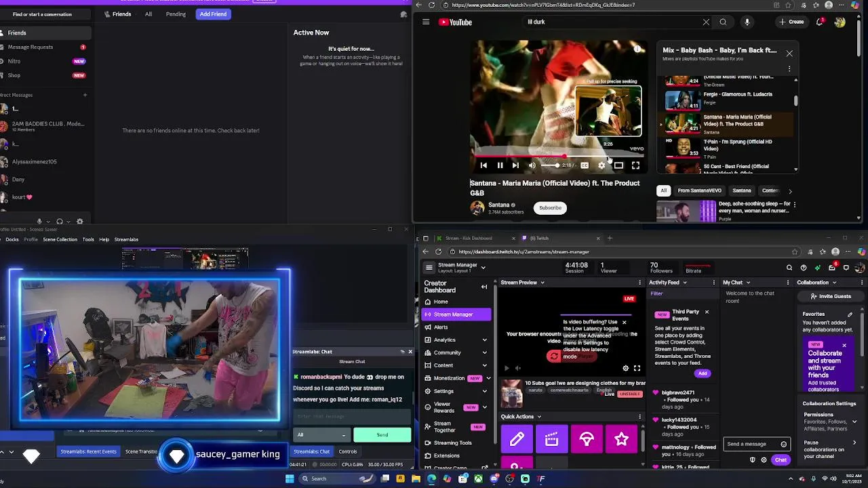
Task: Open YouTube notifications bell
Action: (x=821, y=22)
